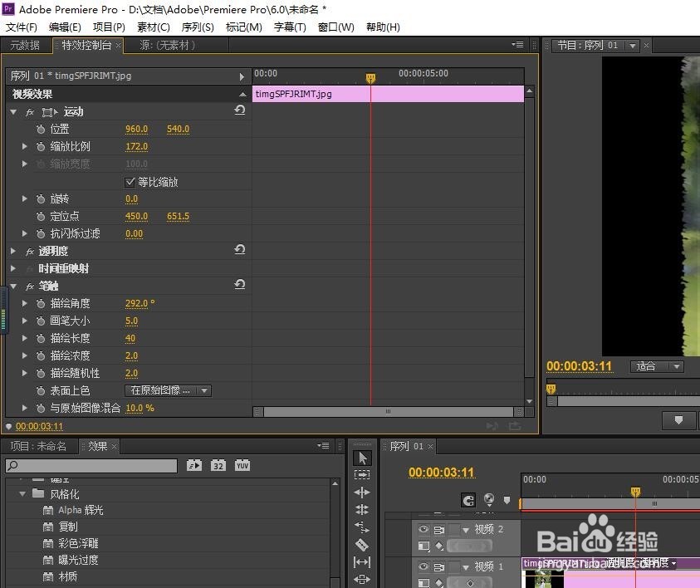Select the Ripple Edit tool
The width and height of the screenshot is (700, 588).
pos(362,492)
